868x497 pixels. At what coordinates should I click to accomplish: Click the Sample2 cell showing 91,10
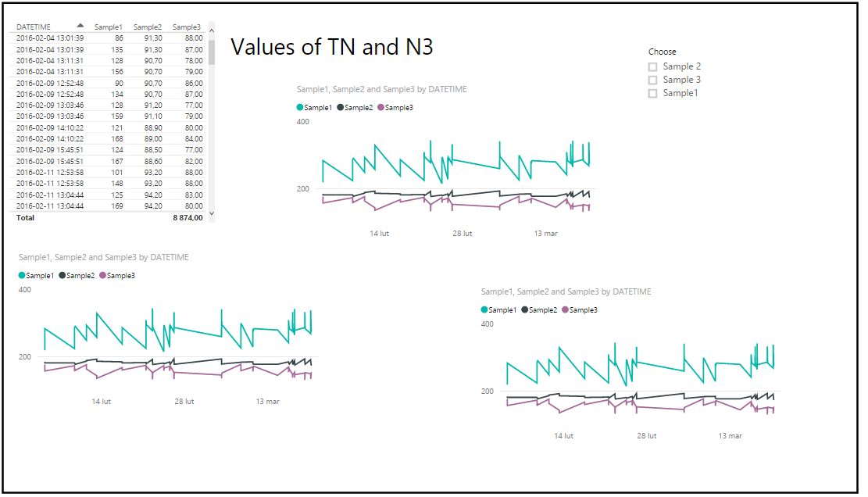point(153,116)
